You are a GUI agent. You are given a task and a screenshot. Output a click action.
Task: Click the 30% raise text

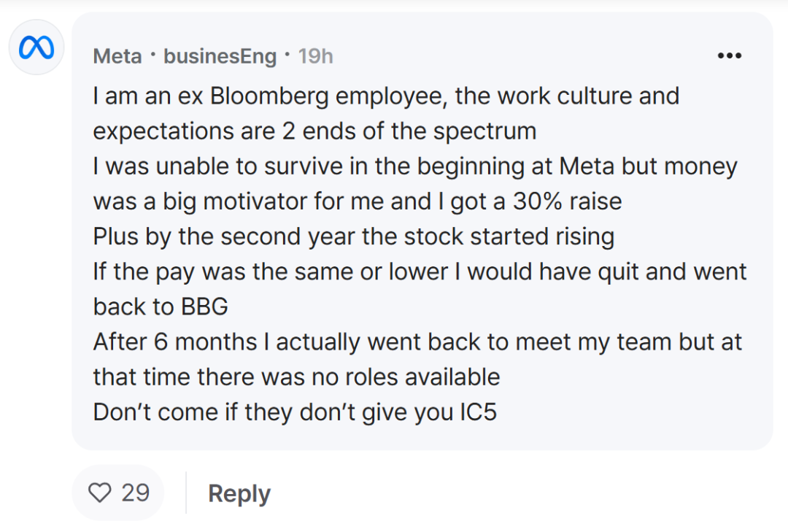pos(568,201)
